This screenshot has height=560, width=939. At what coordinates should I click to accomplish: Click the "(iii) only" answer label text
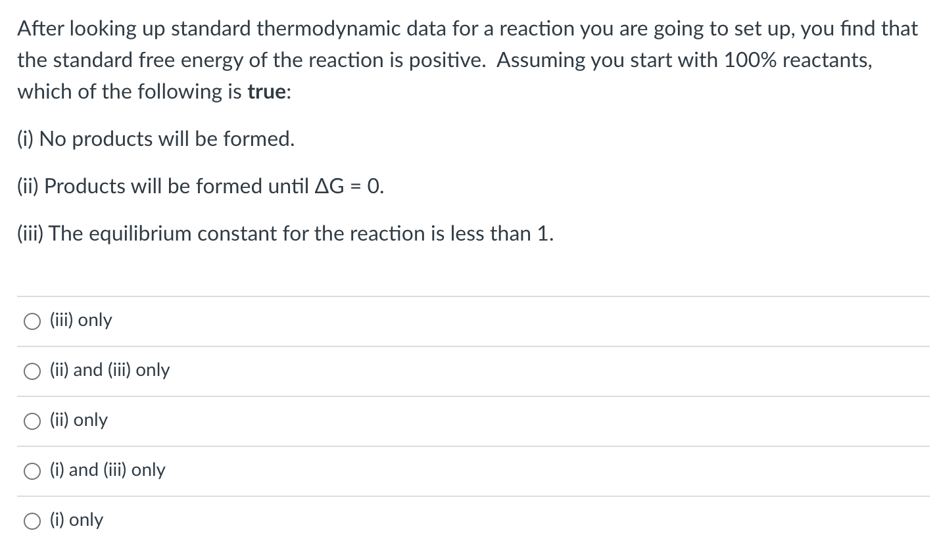(81, 320)
